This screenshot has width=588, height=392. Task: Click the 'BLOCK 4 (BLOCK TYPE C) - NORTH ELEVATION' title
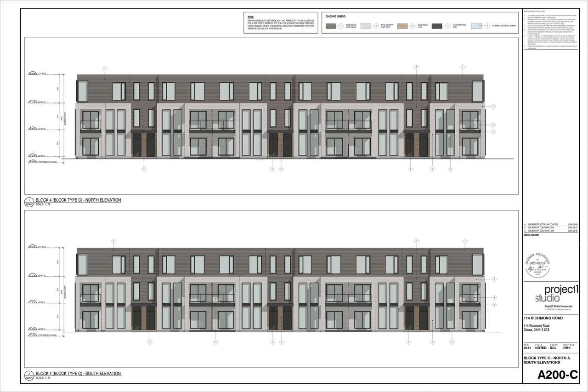pos(79,200)
